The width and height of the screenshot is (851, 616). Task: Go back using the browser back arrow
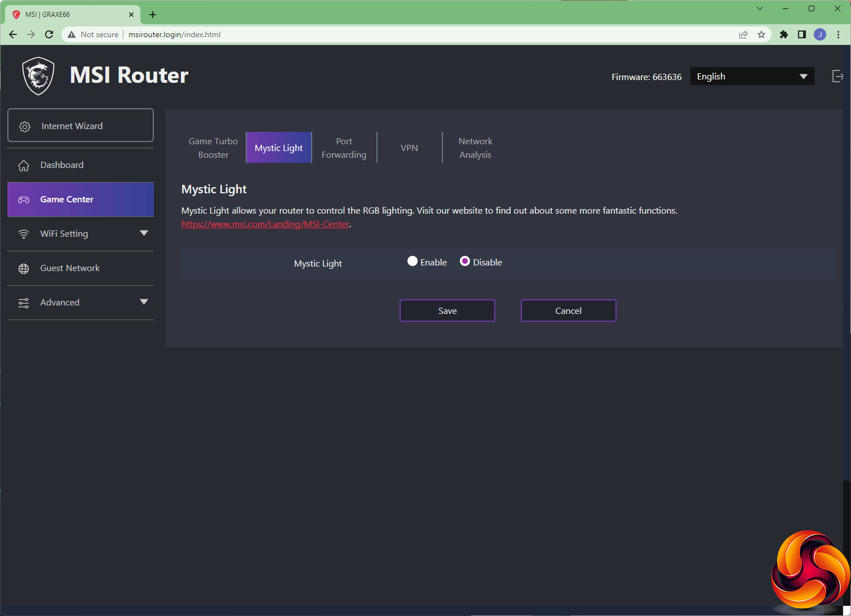(13, 34)
